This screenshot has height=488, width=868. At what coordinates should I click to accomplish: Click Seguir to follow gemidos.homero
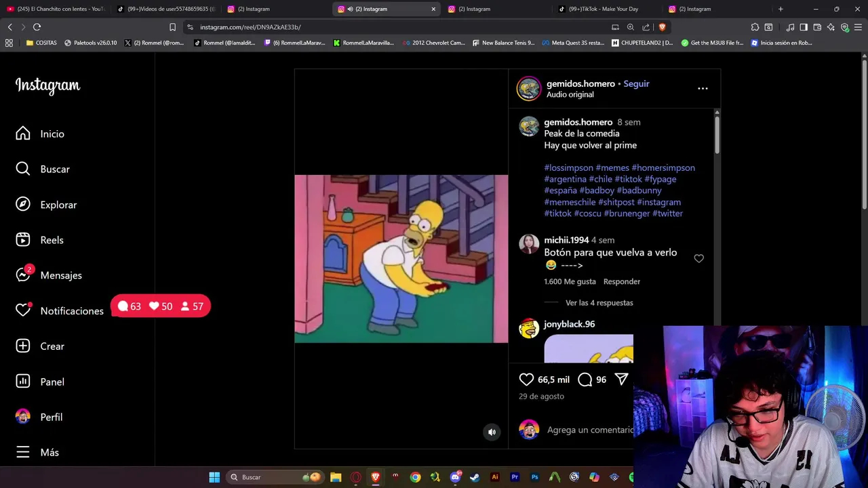point(636,83)
